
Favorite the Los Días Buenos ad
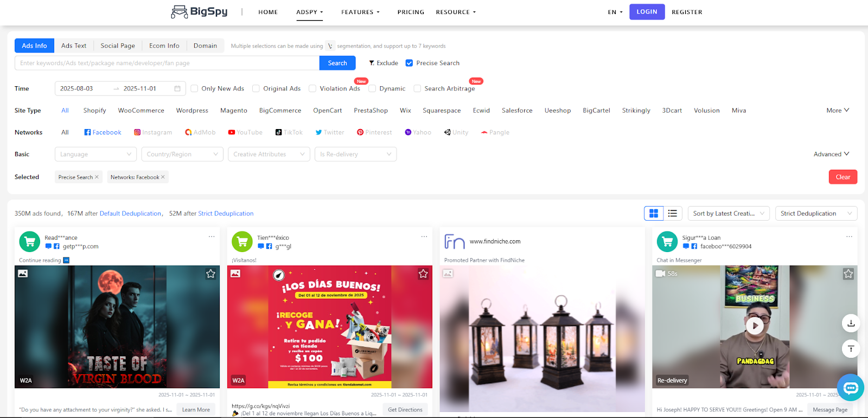pos(424,274)
